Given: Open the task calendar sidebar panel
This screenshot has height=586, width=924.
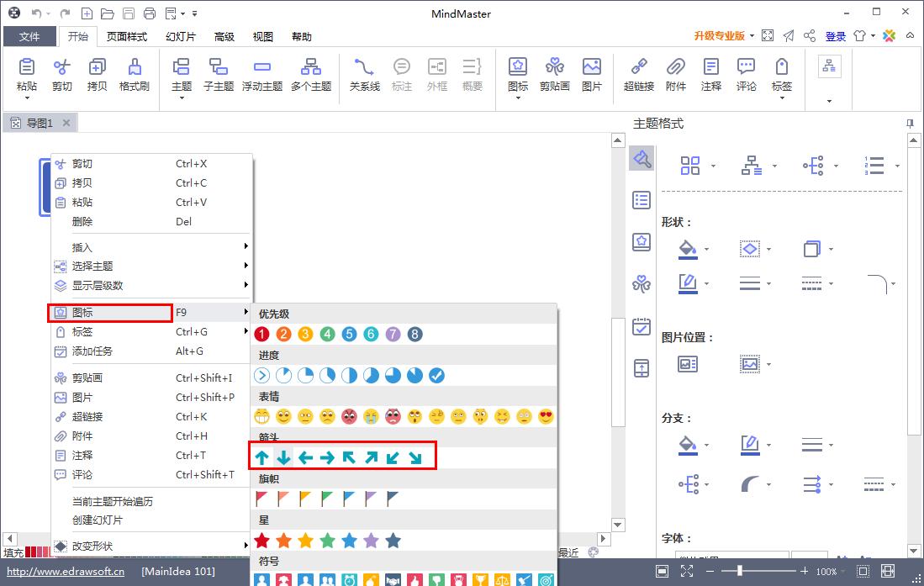Looking at the screenshot, I should [642, 326].
